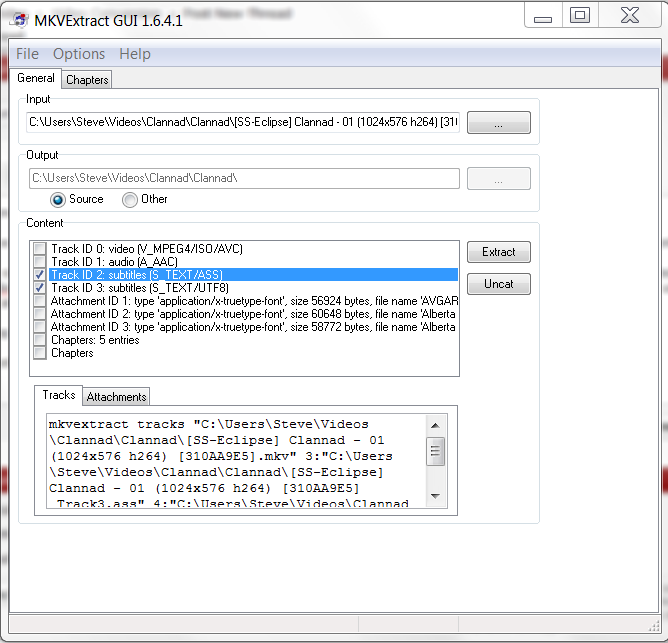Switch to the Tracks command tab

pos(59,395)
